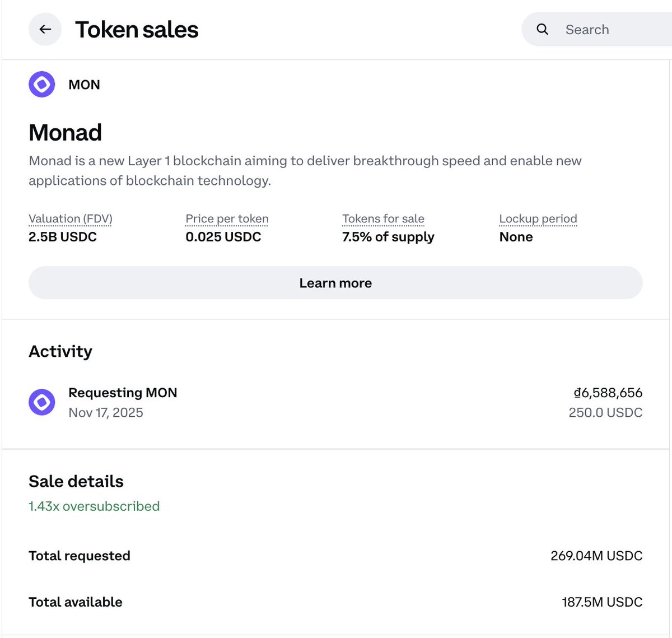Click the 250.0 USDC activity amount

tap(605, 413)
